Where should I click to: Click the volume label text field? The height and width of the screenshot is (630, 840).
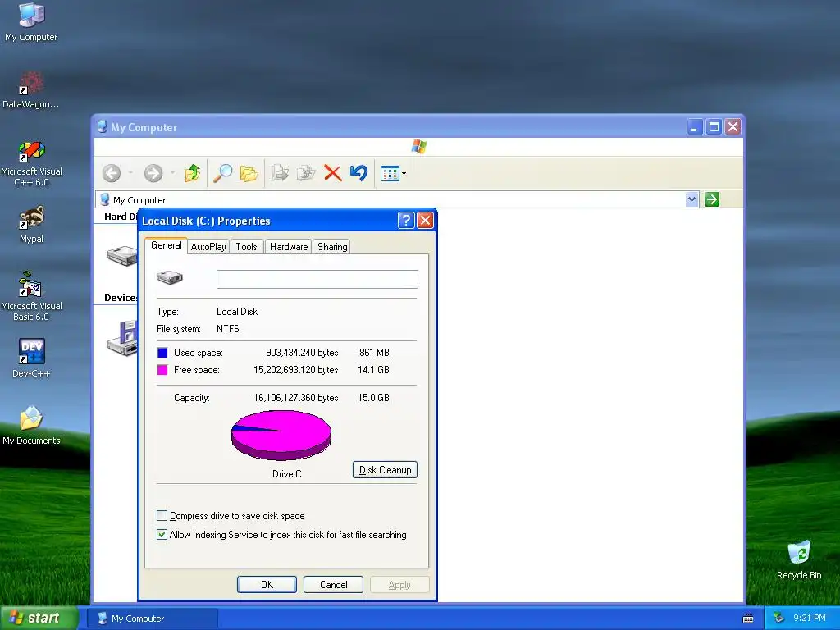pos(317,279)
